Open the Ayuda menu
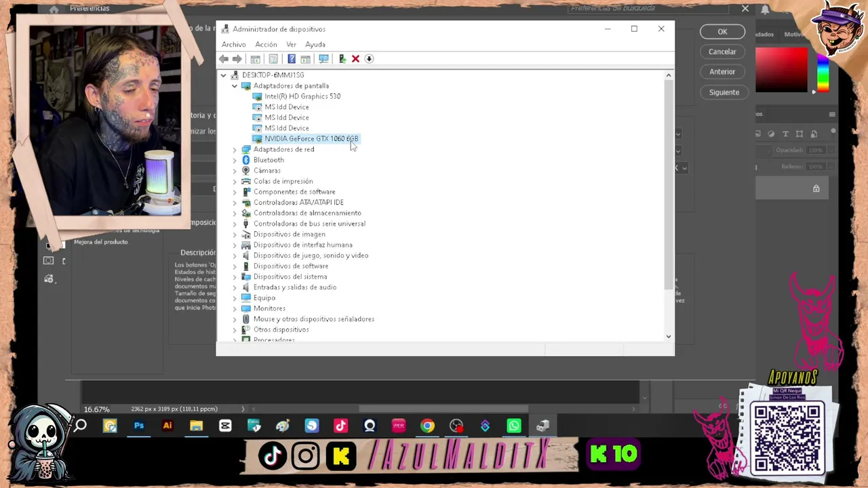The height and width of the screenshot is (488, 868). pyautogui.click(x=315, y=45)
